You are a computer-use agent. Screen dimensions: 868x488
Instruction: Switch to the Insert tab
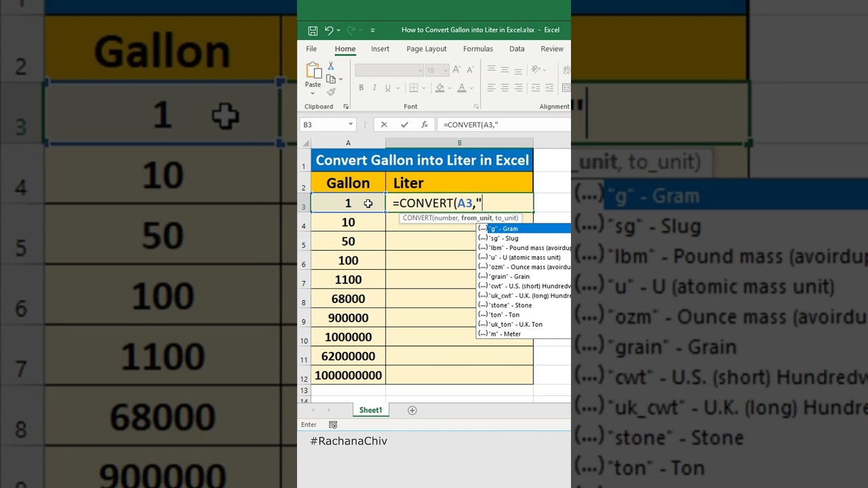(380, 49)
